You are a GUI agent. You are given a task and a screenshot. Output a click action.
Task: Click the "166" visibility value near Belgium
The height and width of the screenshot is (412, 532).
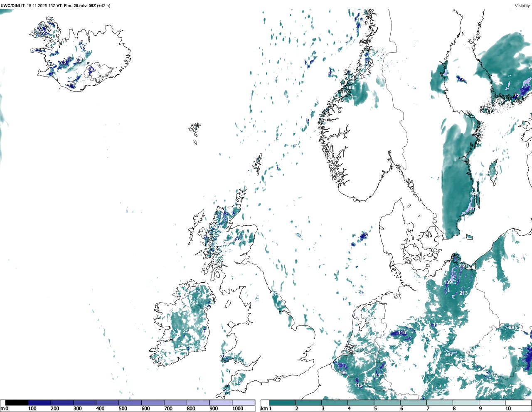tap(342, 373)
